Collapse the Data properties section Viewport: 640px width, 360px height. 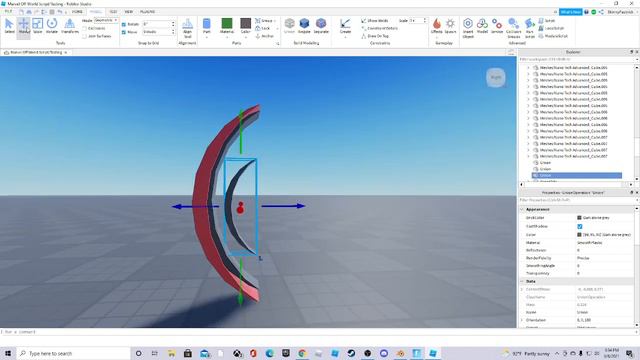(522, 281)
